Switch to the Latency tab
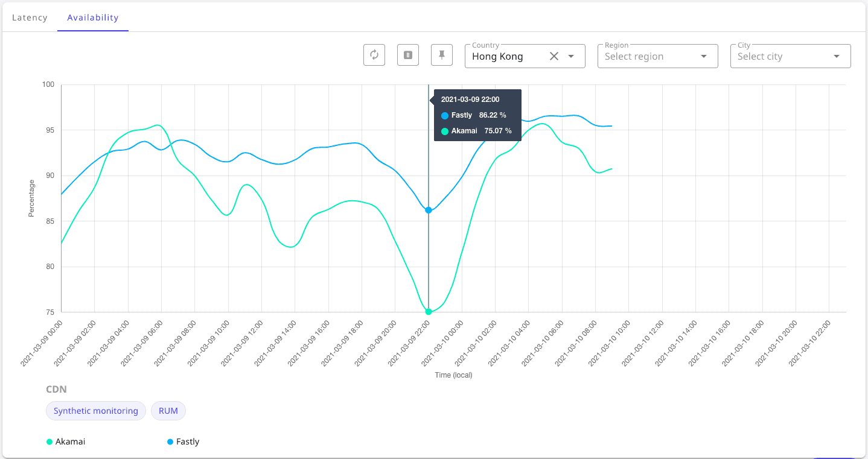Image resolution: width=868 pixels, height=459 pixels. click(30, 17)
